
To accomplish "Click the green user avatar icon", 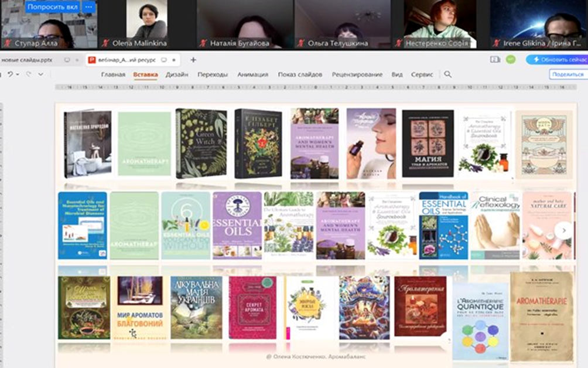I will (x=511, y=60).
